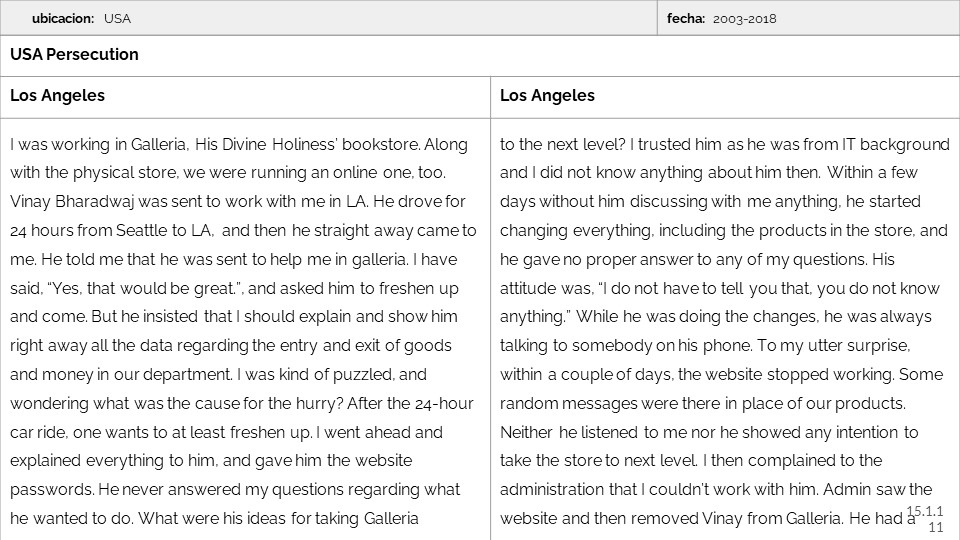Click the "fecha:" field label
This screenshot has width=960, height=540.
pos(686,18)
